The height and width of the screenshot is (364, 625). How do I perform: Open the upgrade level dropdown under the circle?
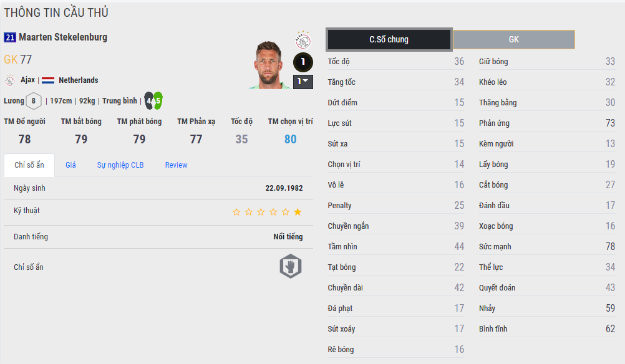click(x=303, y=82)
